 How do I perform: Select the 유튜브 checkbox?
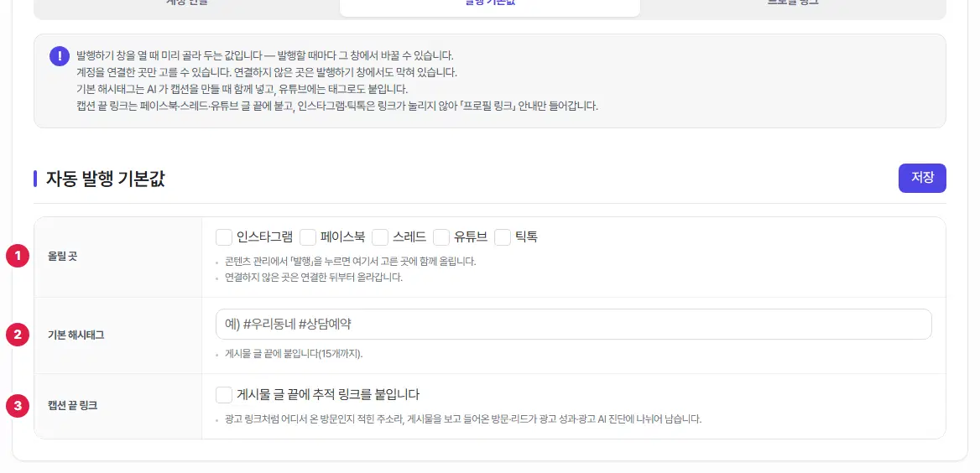point(441,237)
